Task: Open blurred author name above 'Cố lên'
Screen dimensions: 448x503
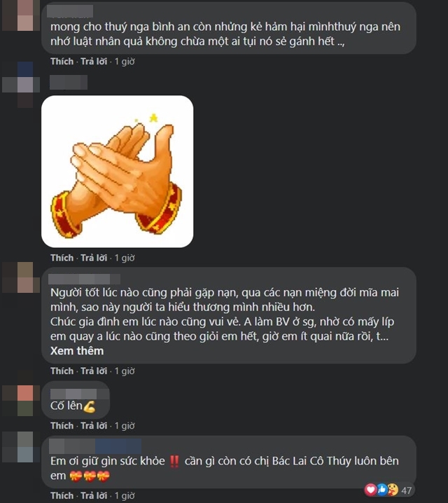Action: pos(73,394)
